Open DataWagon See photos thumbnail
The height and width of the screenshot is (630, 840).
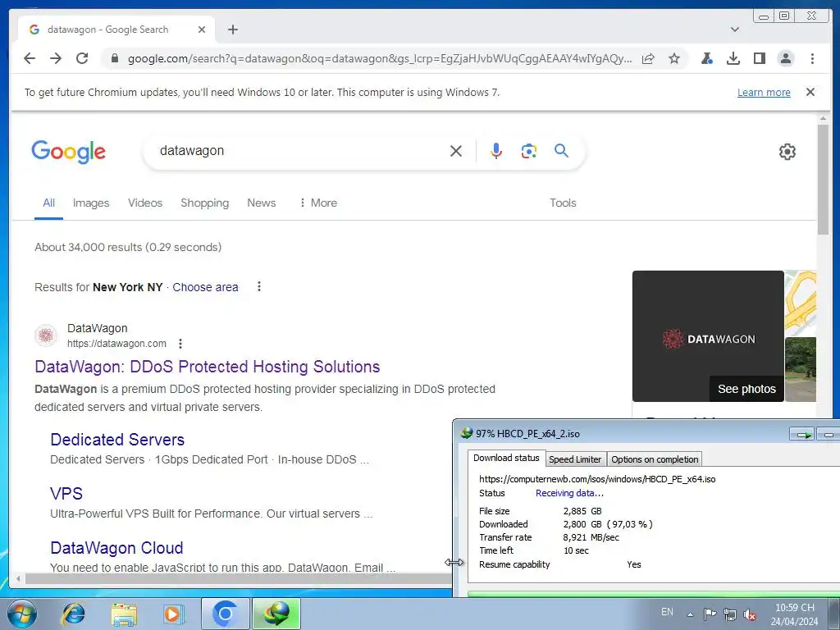[708, 336]
